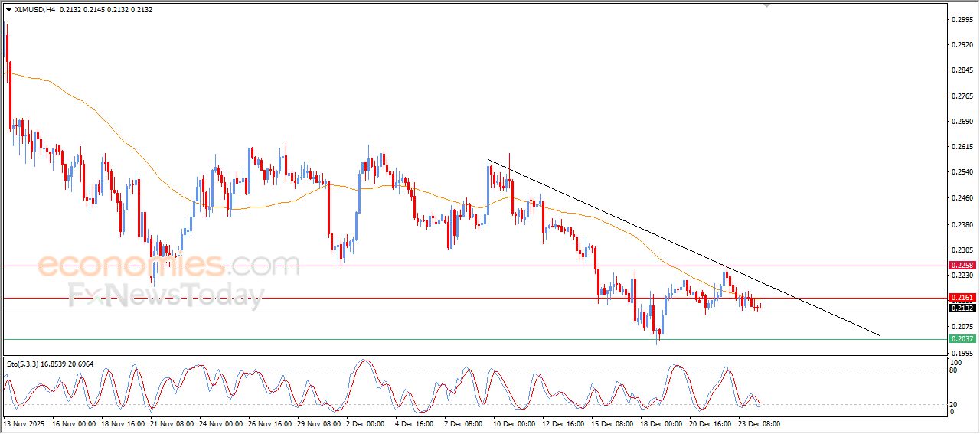Select the red 0.2161 price level tag
980x434 pixels.
click(962, 297)
